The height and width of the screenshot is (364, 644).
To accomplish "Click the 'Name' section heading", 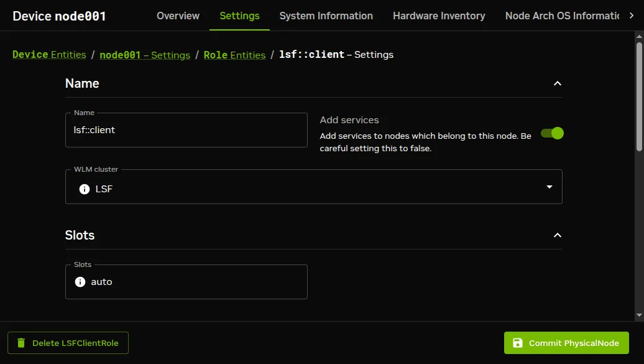I will tap(82, 83).
